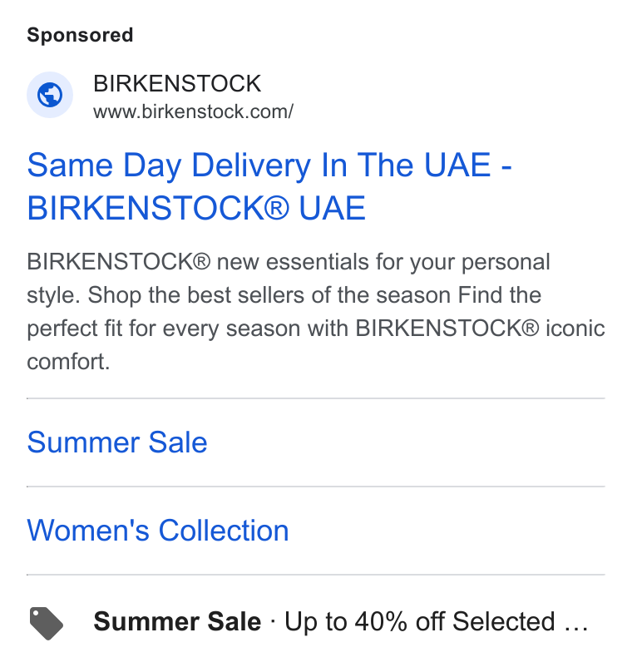This screenshot has width=632, height=672.
Task: Click the Sponsored label
Action: coord(80,35)
